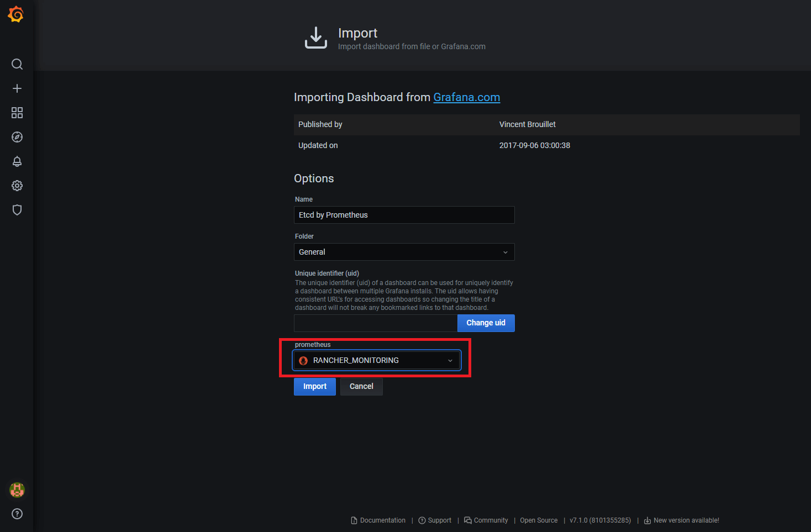Open the Create plus icon menu
811x532 pixels.
pyautogui.click(x=17, y=88)
